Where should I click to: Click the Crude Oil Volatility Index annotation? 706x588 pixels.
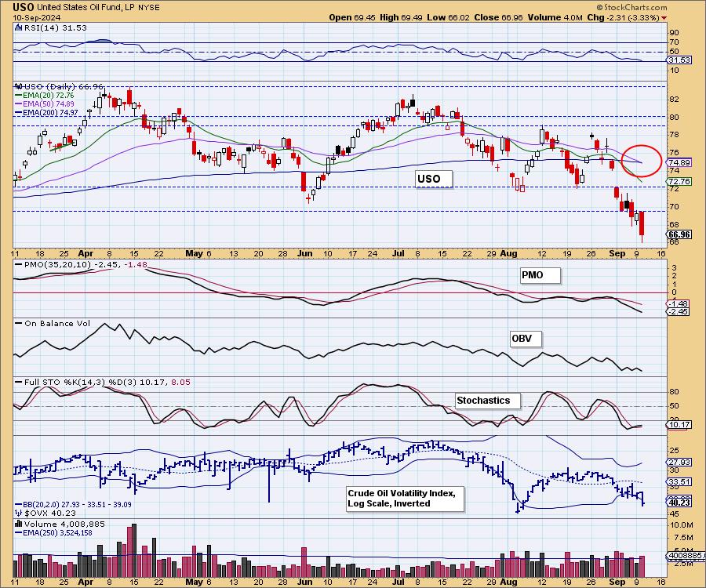tap(405, 499)
